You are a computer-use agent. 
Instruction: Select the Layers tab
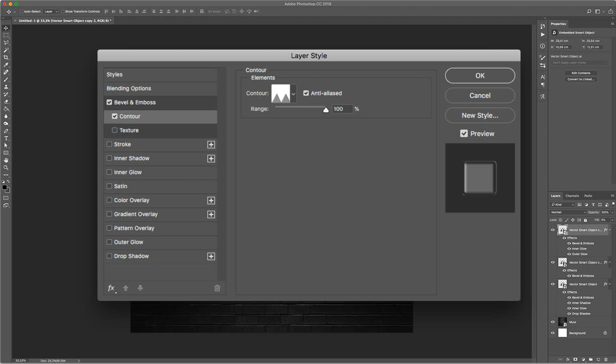[x=555, y=196]
